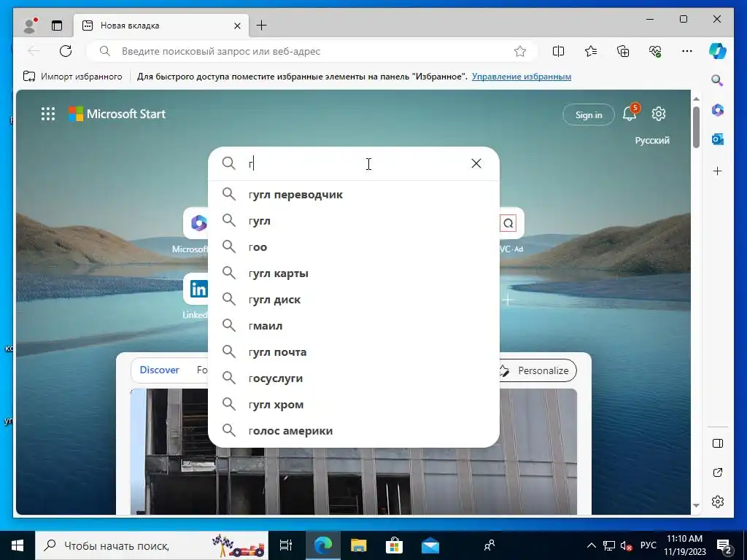Click the taskbar search box
The image size is (747, 560).
[x=152, y=545]
